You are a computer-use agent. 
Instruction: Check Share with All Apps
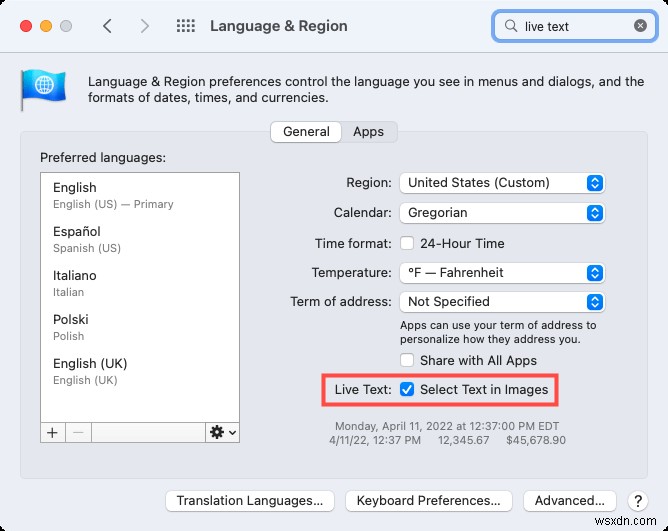[x=407, y=360]
